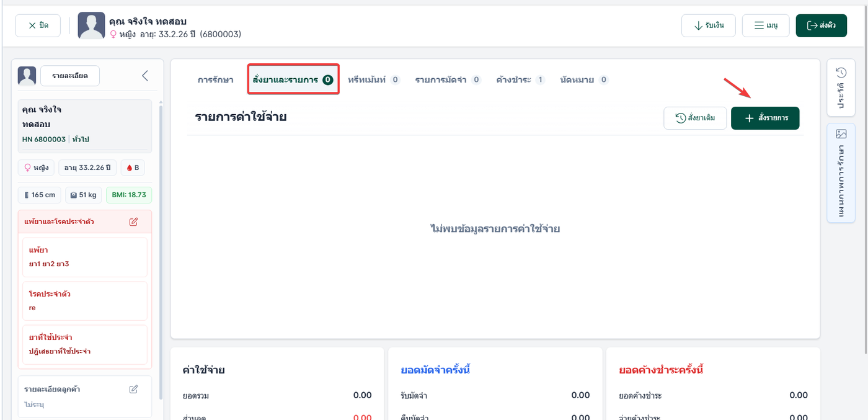The width and height of the screenshot is (868, 420).
Task: Click สั่งยาเดิม reorder previous medication
Action: (695, 118)
